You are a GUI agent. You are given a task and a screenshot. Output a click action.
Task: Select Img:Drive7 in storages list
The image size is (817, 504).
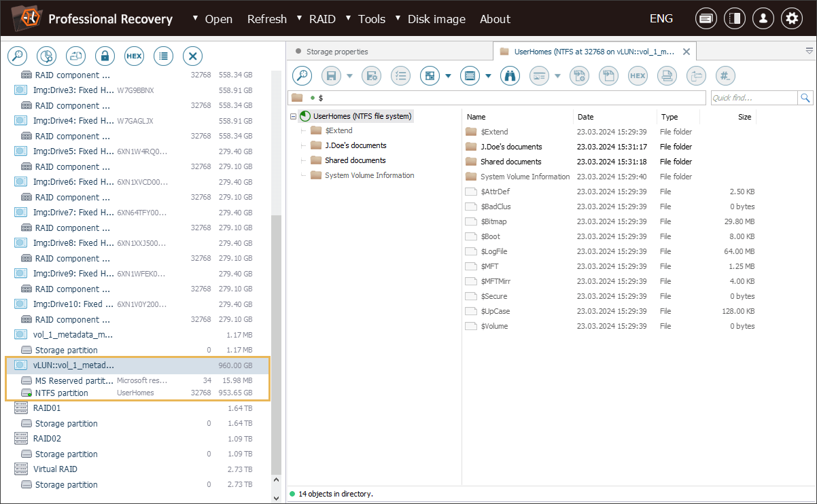137,213
